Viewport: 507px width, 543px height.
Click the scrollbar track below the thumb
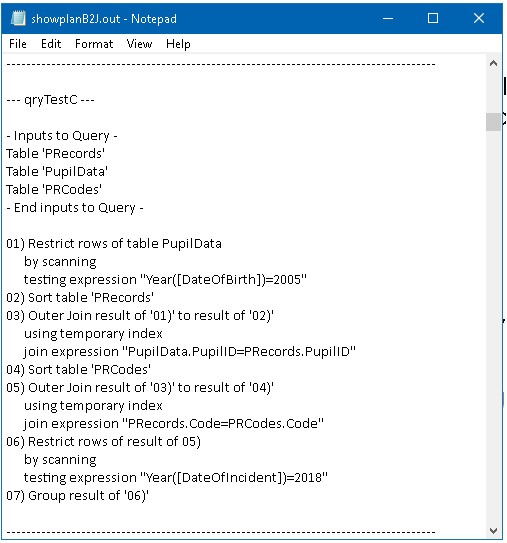pos(493,326)
